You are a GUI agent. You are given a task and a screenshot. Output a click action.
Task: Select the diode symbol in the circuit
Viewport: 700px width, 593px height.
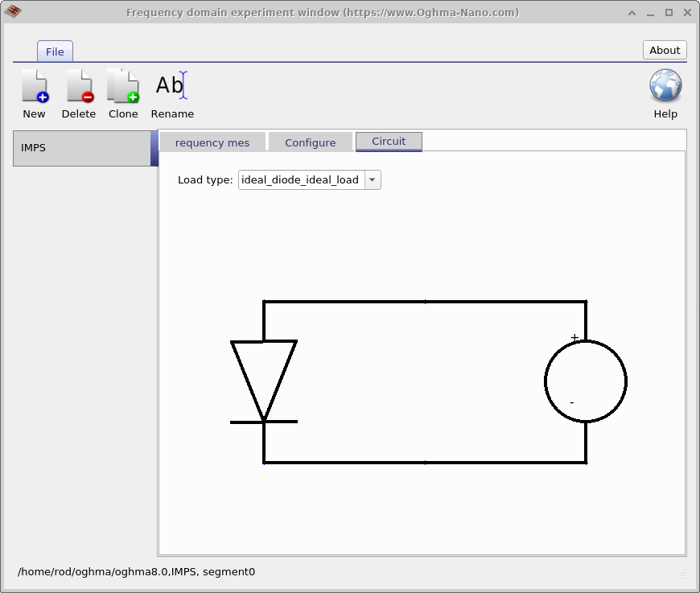pos(263,378)
